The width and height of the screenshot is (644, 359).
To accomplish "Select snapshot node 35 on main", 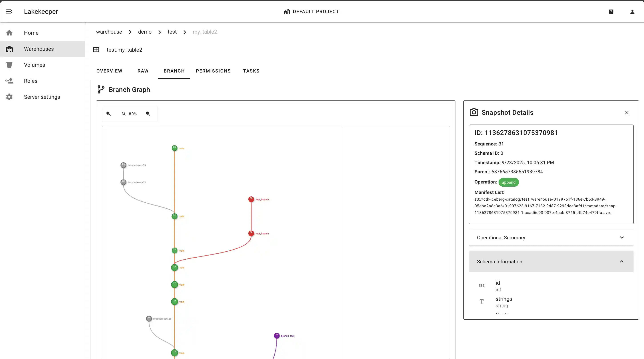I will point(175,148).
